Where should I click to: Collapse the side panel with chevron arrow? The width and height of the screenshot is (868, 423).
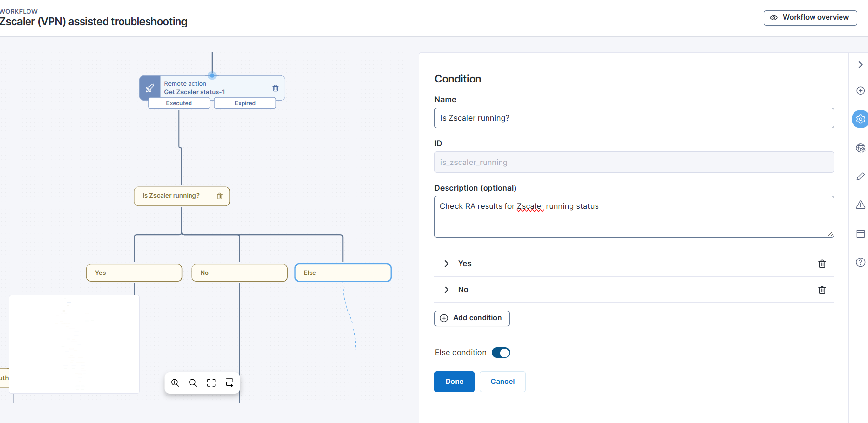(x=860, y=65)
